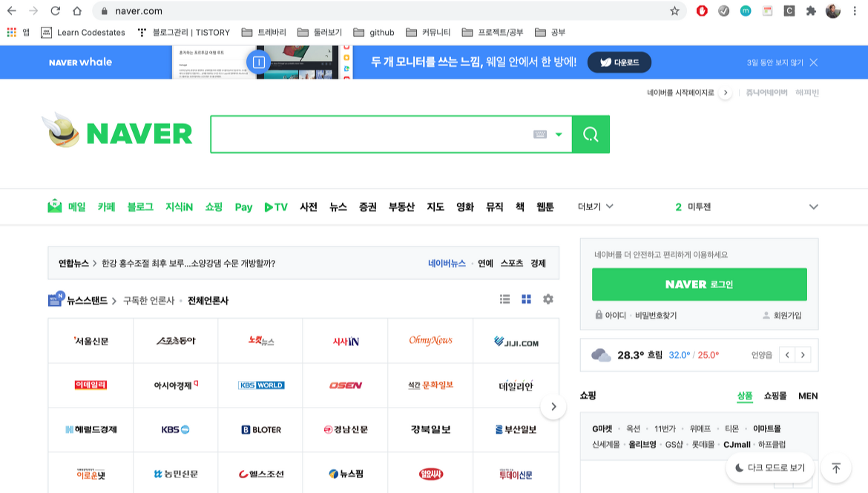Expand the 더보기 services menu
Image resolution: width=868 pixels, height=493 pixels.
(595, 206)
